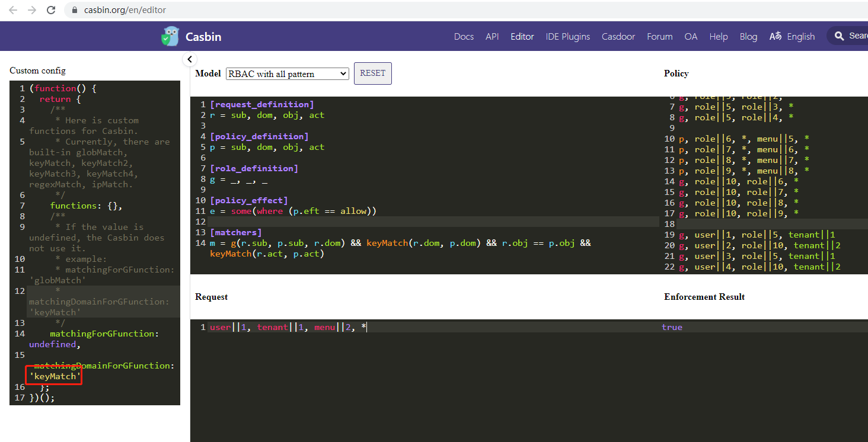Navigate back with the browser arrow
Screen dimensions: 868x442
click(x=12, y=9)
